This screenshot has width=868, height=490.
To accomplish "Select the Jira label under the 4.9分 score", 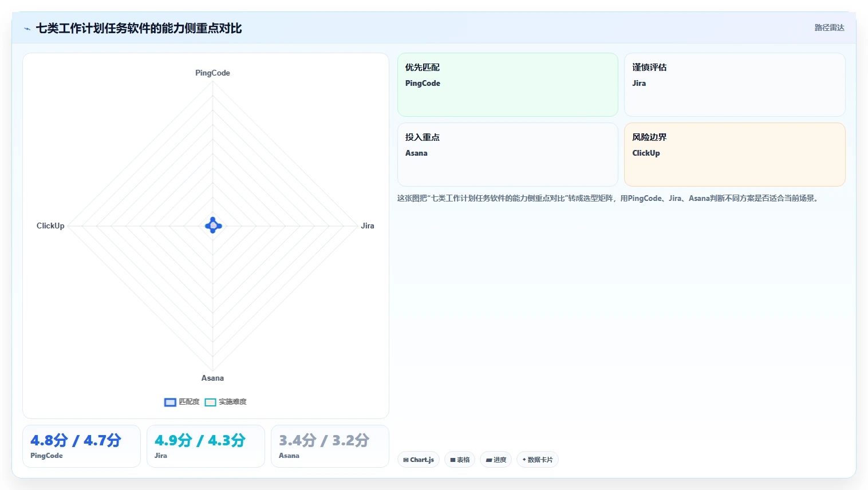I will (161, 456).
